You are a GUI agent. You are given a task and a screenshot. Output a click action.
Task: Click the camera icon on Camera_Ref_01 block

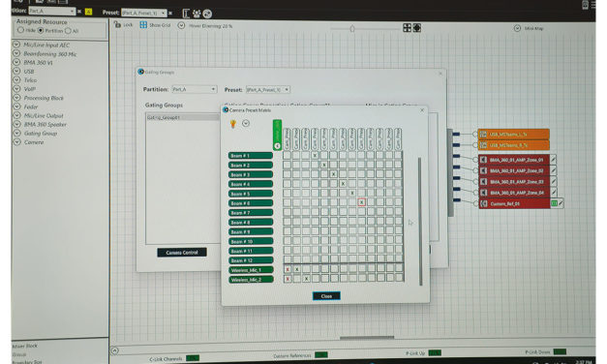click(x=484, y=203)
